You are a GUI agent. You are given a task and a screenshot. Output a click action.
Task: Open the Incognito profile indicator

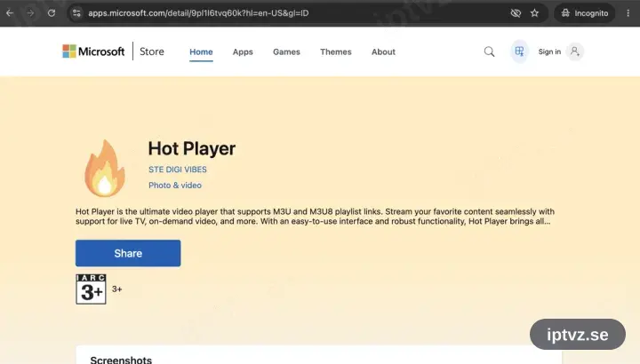[585, 13]
